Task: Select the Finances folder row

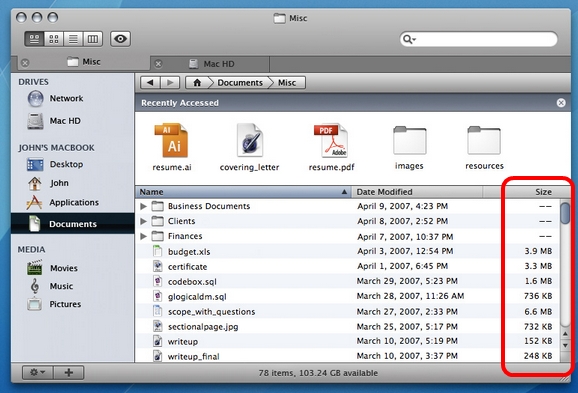Action: 348,236
